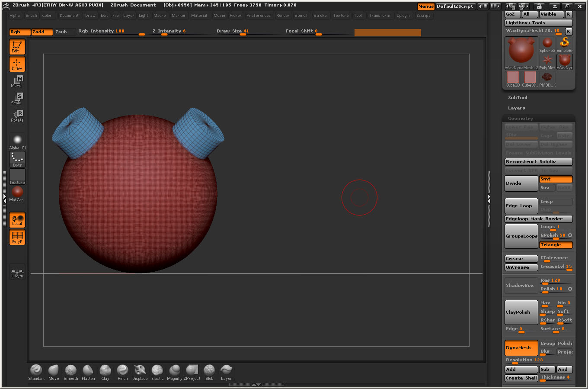Select the Layer brush
The height and width of the screenshot is (389, 588).
pyautogui.click(x=227, y=372)
